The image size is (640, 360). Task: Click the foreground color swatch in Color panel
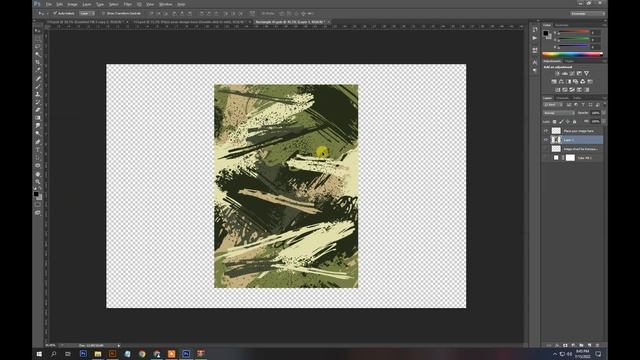coord(545,33)
